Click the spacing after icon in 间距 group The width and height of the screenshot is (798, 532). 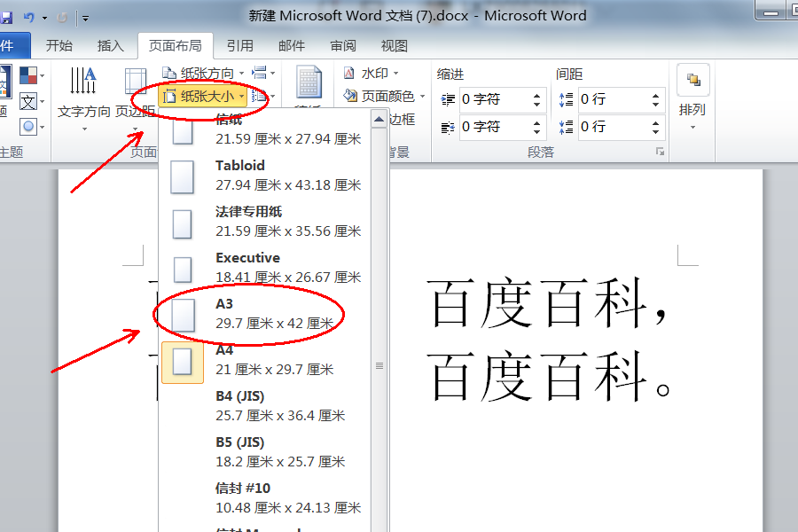566,127
